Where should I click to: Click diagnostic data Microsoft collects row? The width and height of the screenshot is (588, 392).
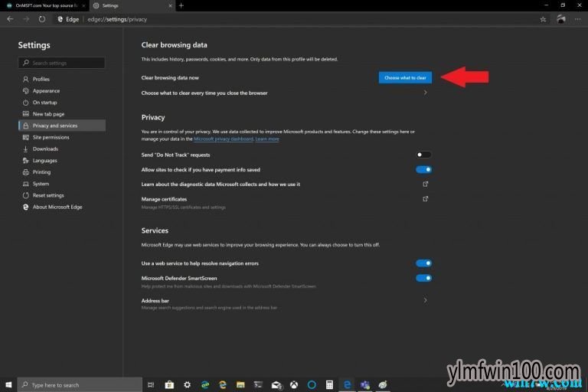coord(286,185)
